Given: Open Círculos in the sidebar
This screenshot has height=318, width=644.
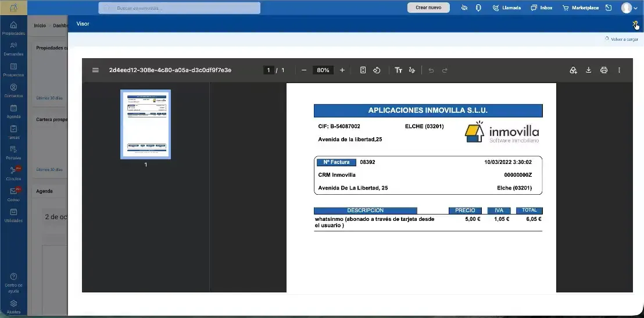Looking at the screenshot, I should 13,174.
